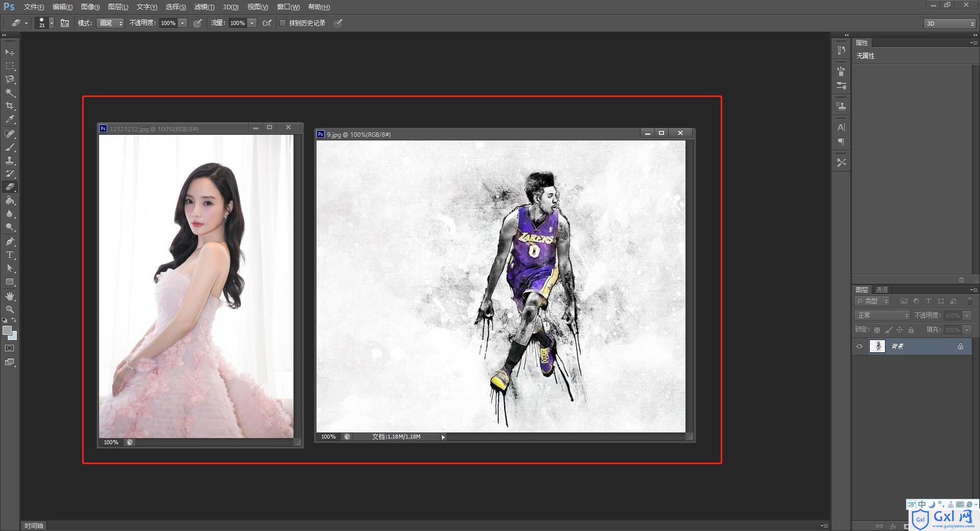
Task: Select the Blur tool
Action: coord(10,213)
